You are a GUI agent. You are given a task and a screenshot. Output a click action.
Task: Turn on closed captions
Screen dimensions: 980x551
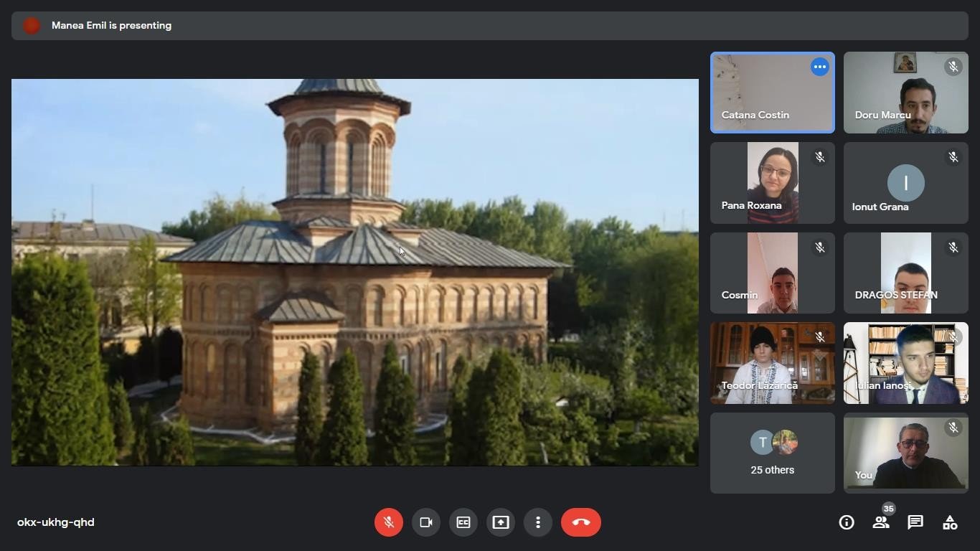tap(463, 522)
